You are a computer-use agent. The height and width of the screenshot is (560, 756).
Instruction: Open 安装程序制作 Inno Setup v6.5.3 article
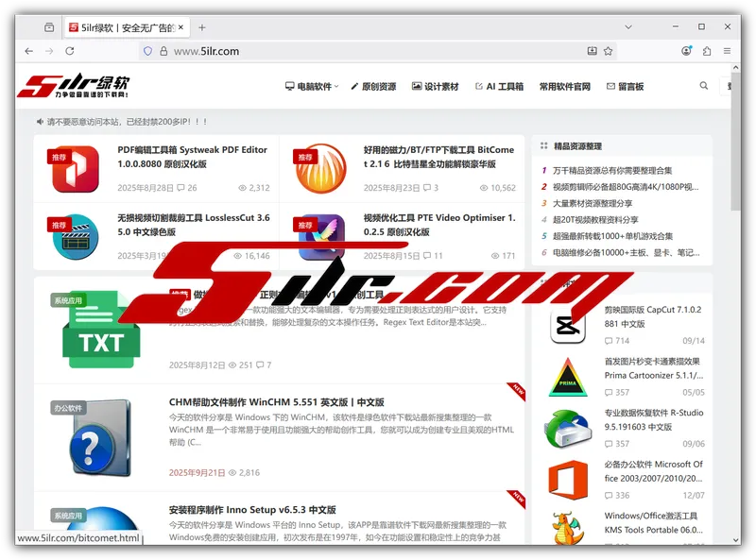point(252,509)
